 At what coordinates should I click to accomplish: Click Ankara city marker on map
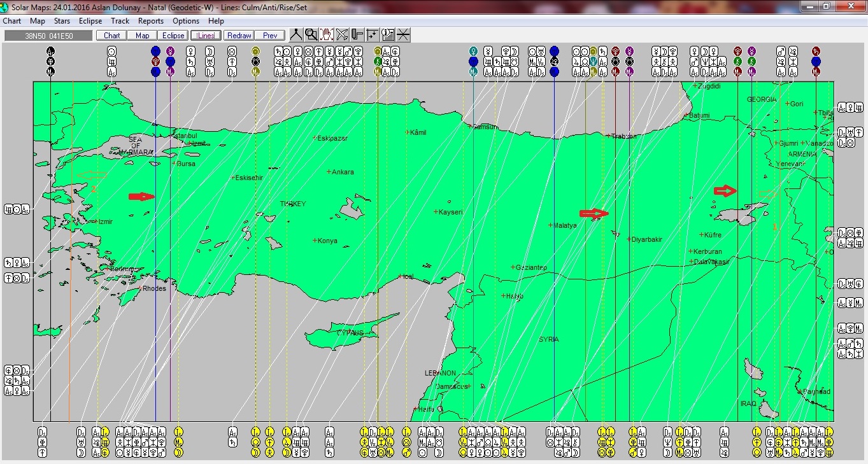click(x=329, y=172)
